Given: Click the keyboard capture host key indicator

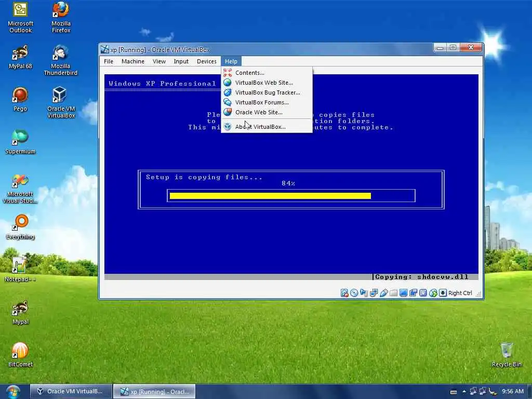Looking at the screenshot, I should click(443, 293).
